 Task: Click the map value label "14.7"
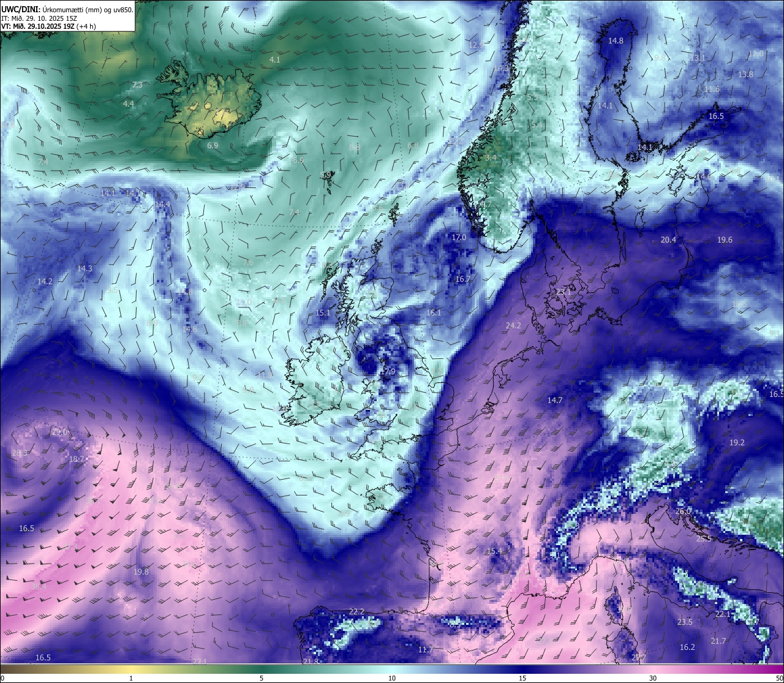pyautogui.click(x=555, y=400)
